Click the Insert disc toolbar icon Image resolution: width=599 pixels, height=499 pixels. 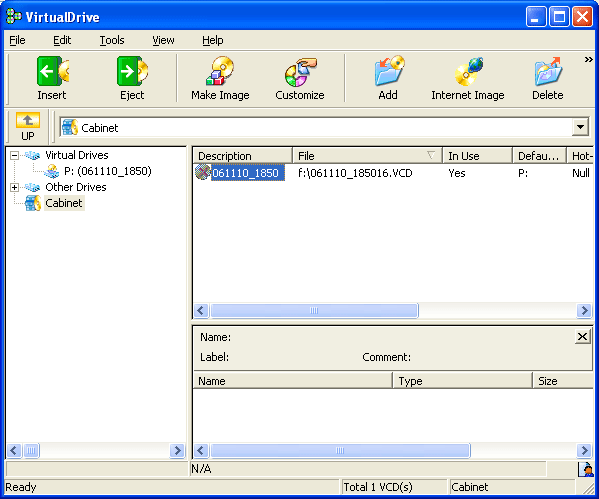(53, 71)
